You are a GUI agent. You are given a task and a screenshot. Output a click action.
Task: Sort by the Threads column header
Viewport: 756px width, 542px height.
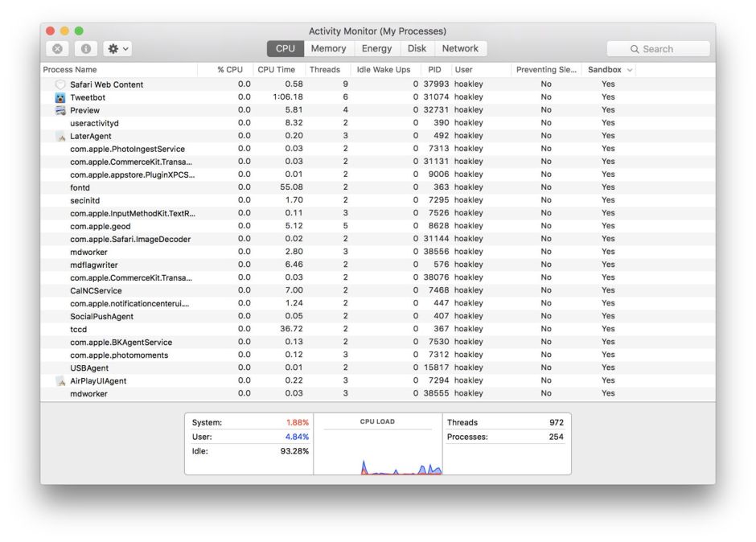[326, 69]
